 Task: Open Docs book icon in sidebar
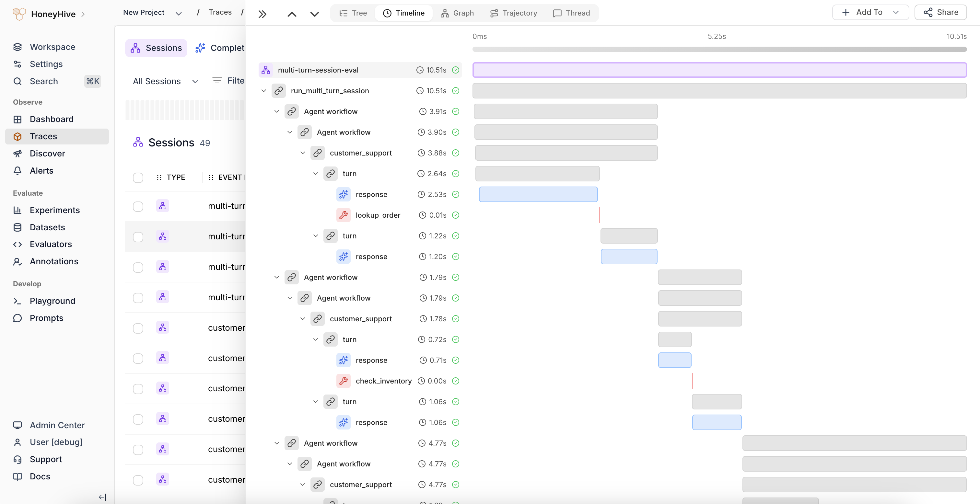click(17, 476)
